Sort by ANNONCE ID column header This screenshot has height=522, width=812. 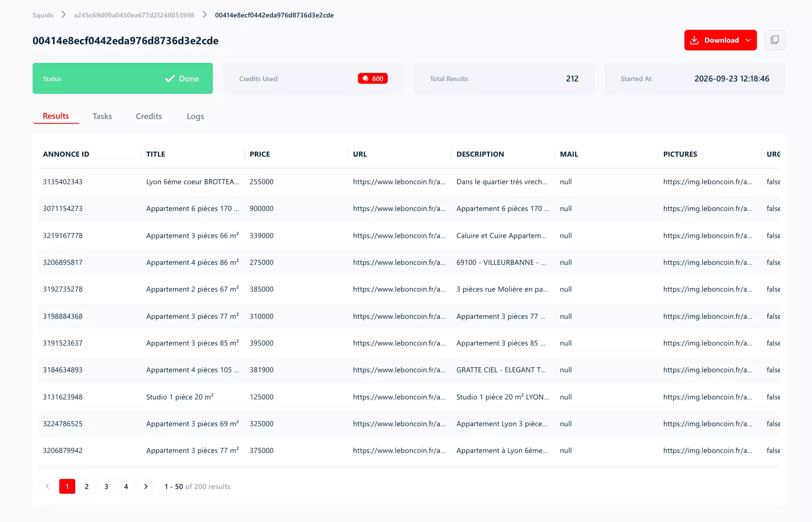click(x=66, y=154)
